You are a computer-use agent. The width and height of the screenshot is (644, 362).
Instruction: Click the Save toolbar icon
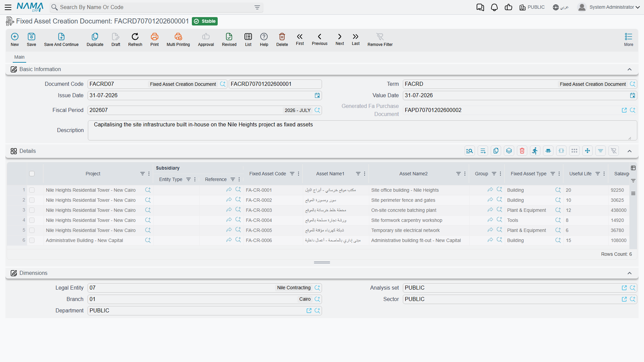[x=32, y=37]
